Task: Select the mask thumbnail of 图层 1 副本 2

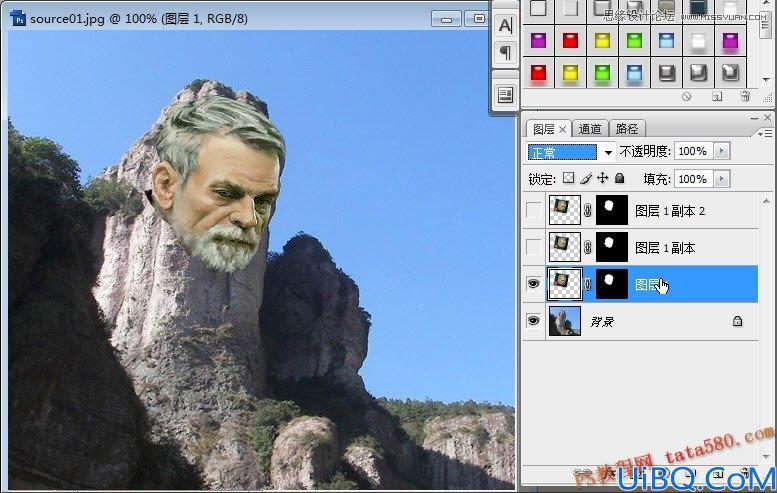Action: (611, 211)
